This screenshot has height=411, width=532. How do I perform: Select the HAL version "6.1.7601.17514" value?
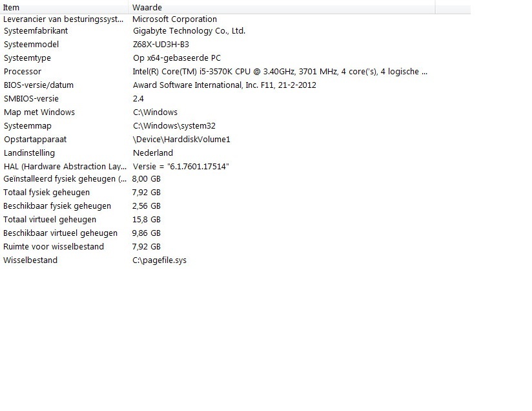pos(181,167)
